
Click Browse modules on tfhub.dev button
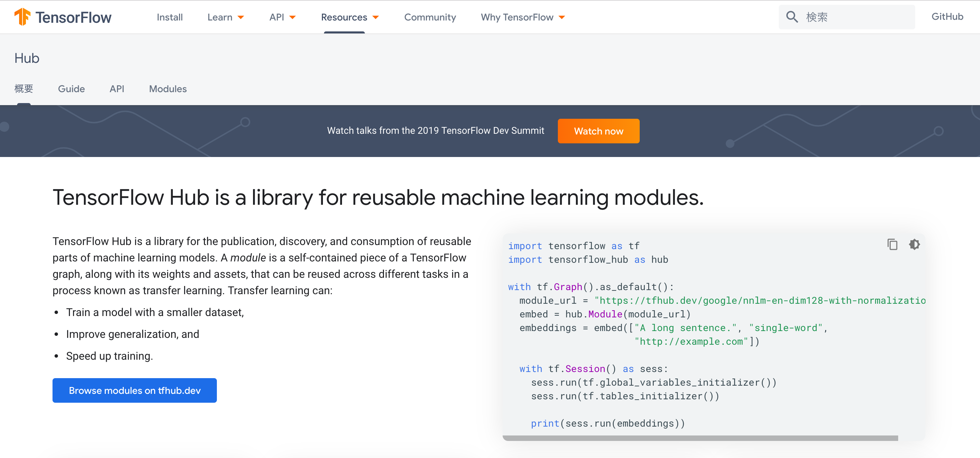tap(134, 390)
